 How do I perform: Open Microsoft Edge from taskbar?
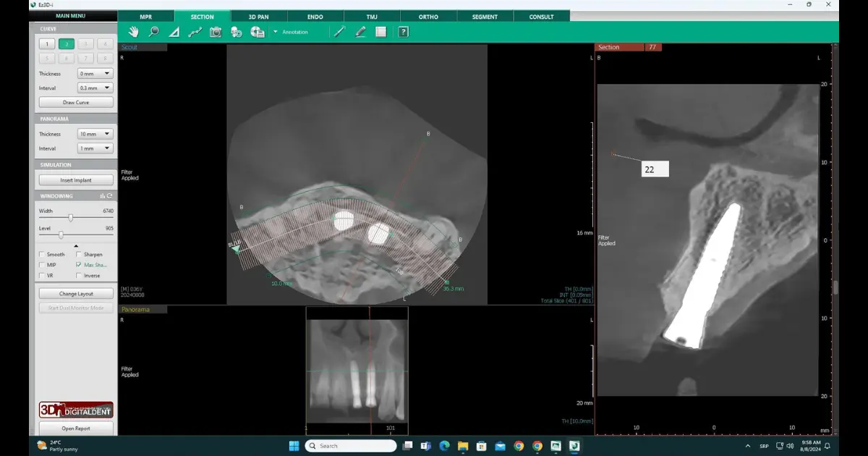(444, 446)
